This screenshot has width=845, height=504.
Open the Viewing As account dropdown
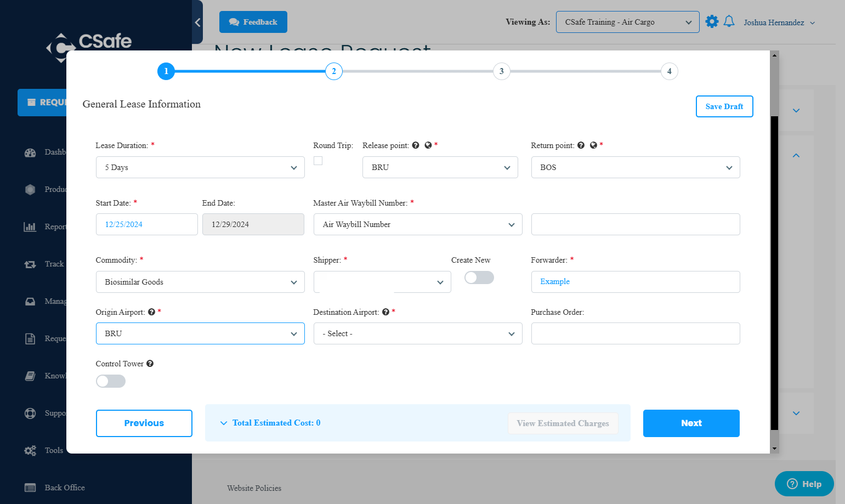pos(628,22)
